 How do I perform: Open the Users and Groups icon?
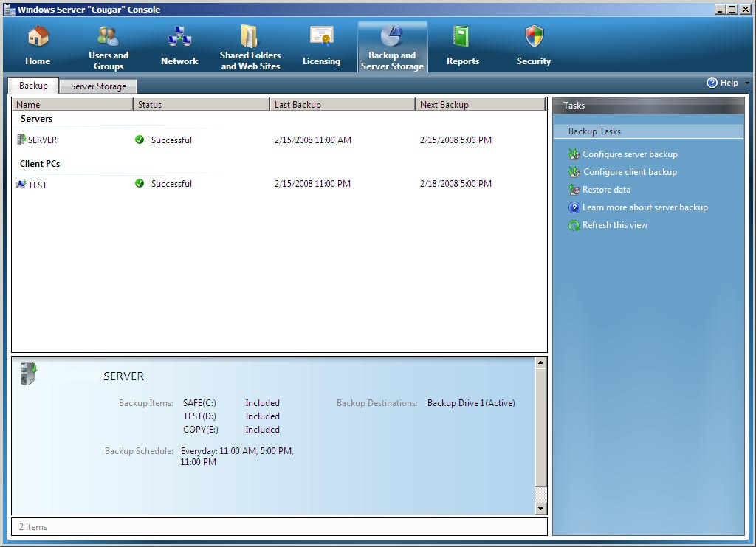click(109, 37)
